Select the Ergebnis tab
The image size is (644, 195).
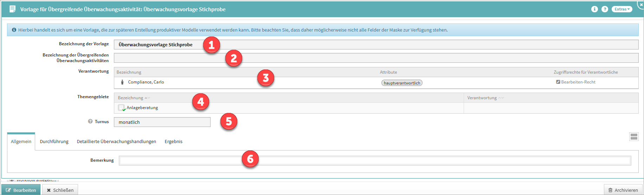(173, 142)
